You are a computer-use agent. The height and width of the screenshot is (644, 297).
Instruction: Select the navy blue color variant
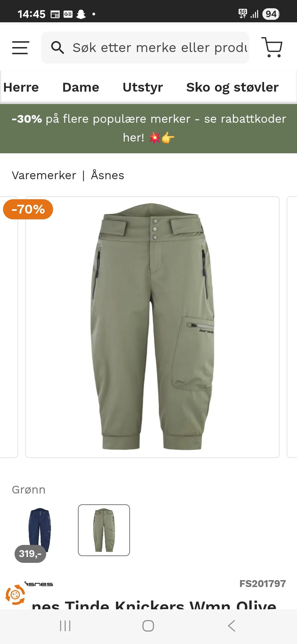[x=39, y=530]
